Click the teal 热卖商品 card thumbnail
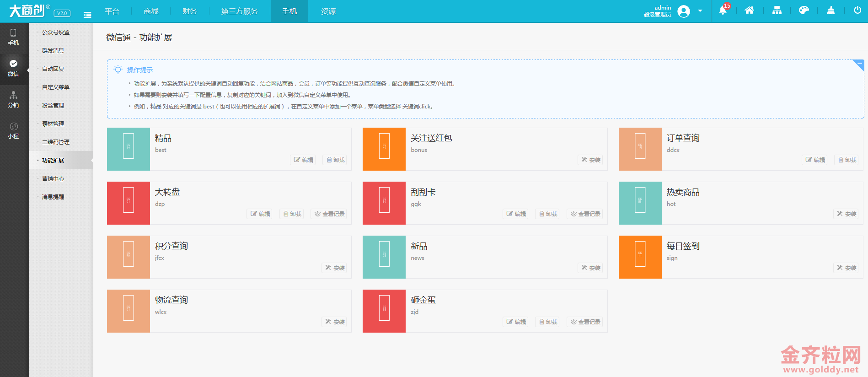868x377 pixels. (x=640, y=203)
